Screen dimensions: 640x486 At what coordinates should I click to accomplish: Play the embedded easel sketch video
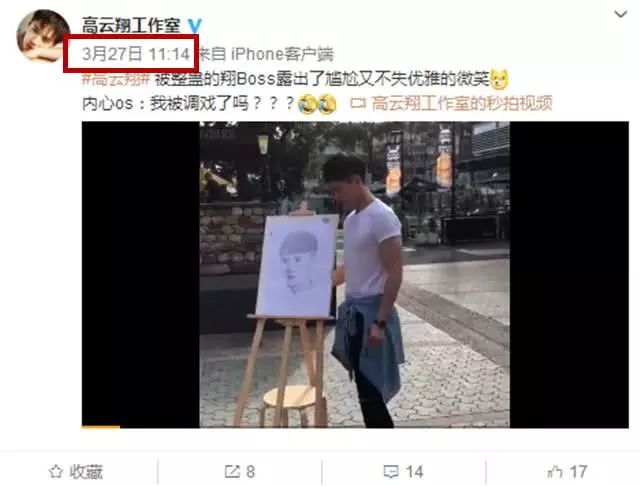pyautogui.click(x=355, y=275)
